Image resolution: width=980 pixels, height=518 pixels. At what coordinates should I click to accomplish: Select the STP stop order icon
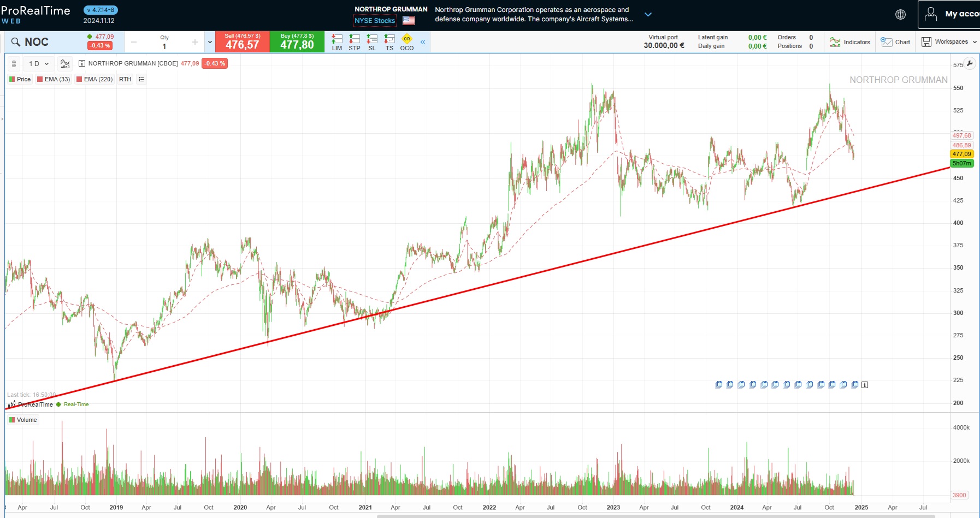[354, 40]
